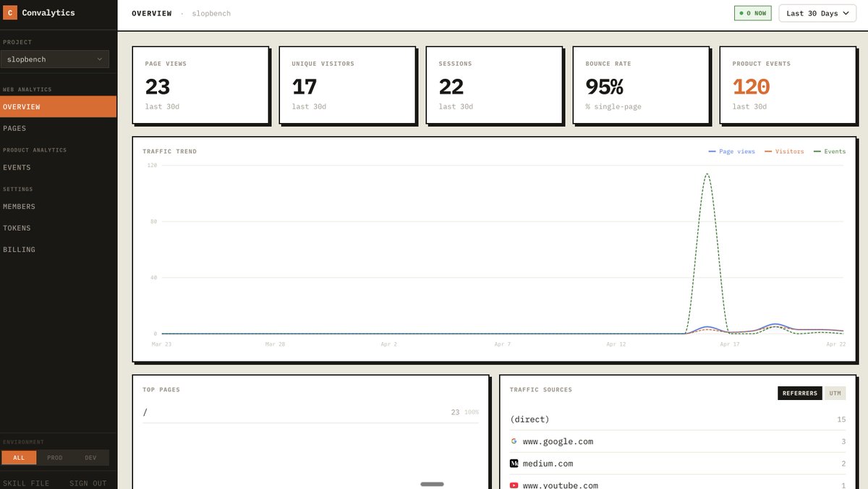This screenshot has width=868, height=489.
Task: Click the Traffic Trend chart title
Action: tap(169, 152)
